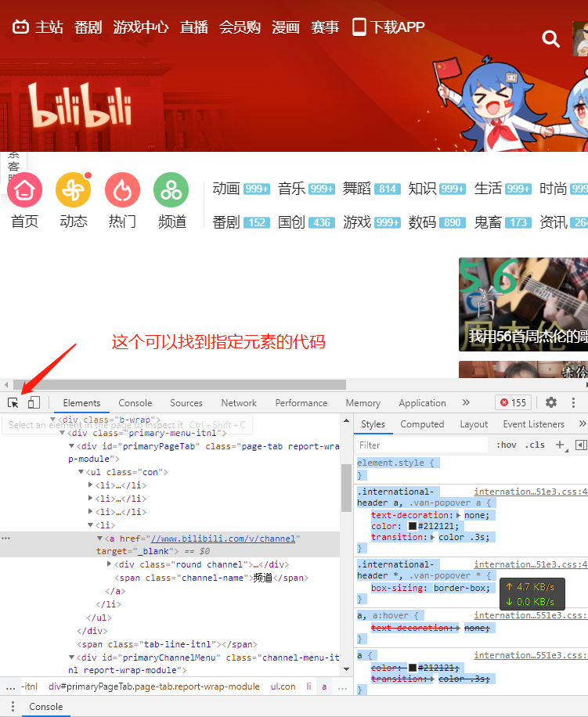The width and height of the screenshot is (588, 717).
Task: Click the bilibili TV logo icon
Action: click(20, 27)
